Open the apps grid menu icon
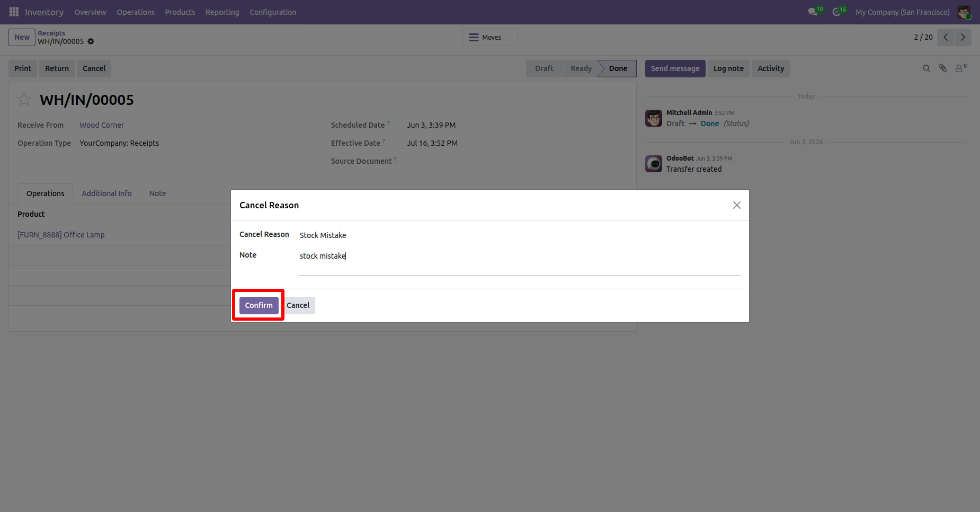Image resolution: width=980 pixels, height=512 pixels. (14, 12)
